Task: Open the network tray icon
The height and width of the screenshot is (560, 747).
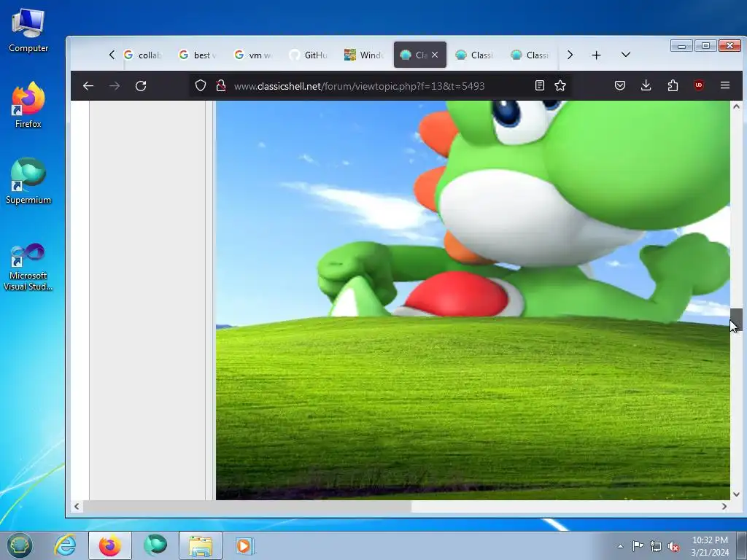Action: point(656,546)
